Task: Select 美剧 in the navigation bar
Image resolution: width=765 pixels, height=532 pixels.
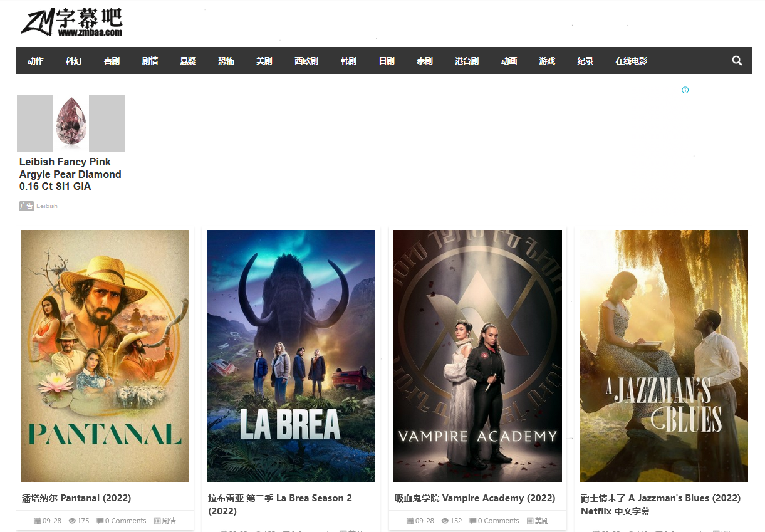Action: click(264, 61)
